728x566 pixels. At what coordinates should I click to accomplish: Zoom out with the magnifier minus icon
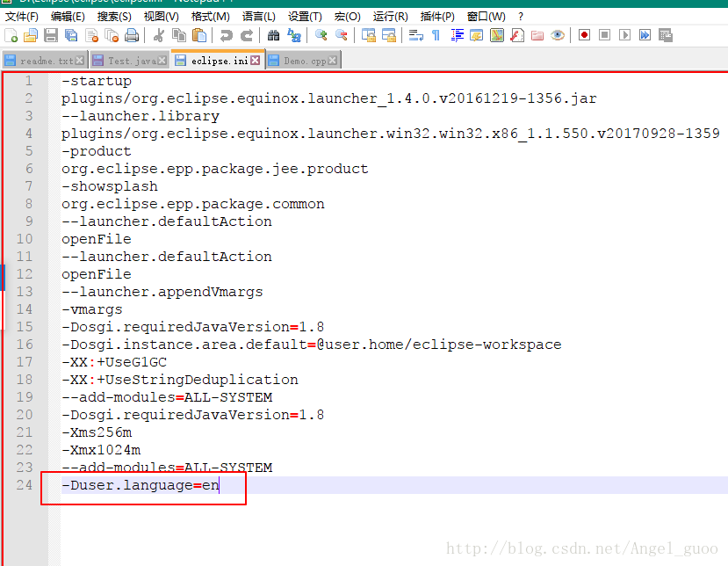tap(342, 35)
